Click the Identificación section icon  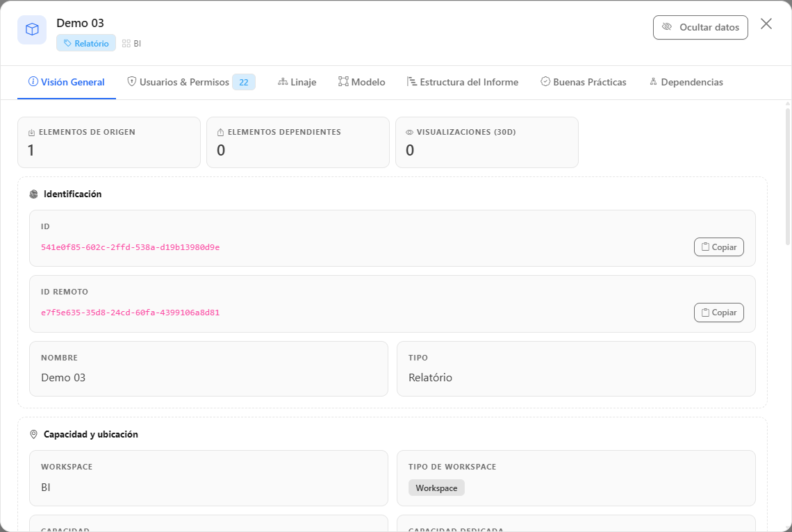pos(34,194)
